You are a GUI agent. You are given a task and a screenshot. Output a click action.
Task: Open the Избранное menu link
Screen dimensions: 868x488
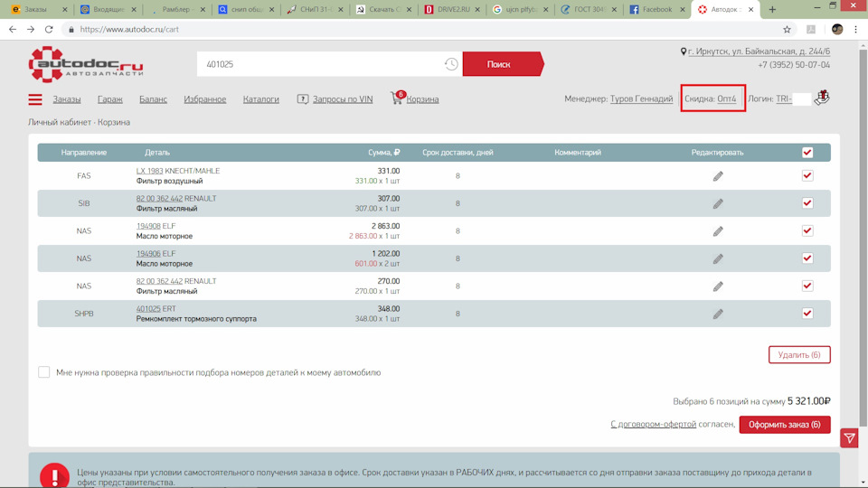tap(205, 99)
